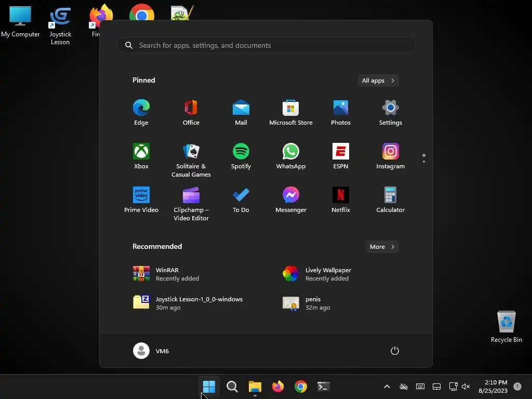
Task: Click the Start menu search box
Action: [266, 45]
